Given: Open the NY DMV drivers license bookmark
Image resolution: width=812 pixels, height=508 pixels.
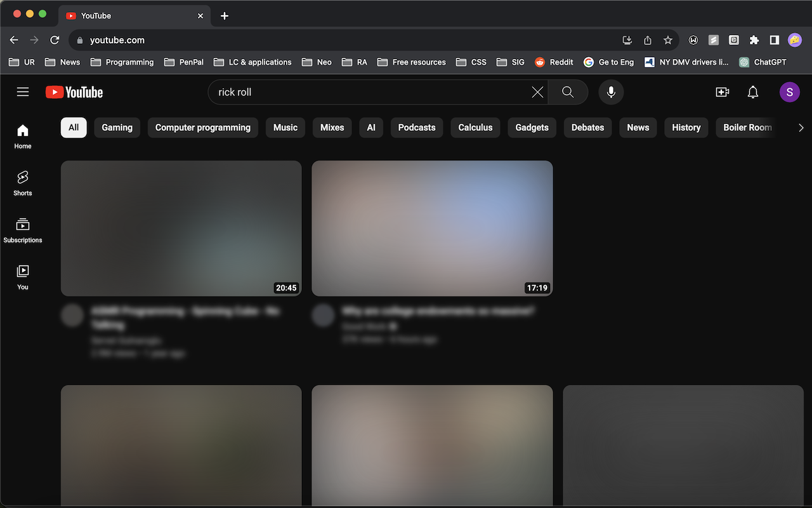Looking at the screenshot, I should pyautogui.click(x=686, y=62).
